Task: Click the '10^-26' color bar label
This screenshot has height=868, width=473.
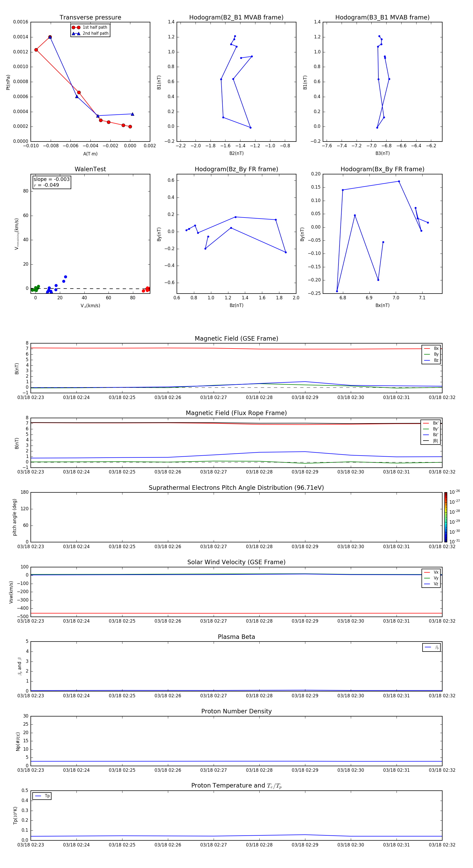Action: coord(454,492)
